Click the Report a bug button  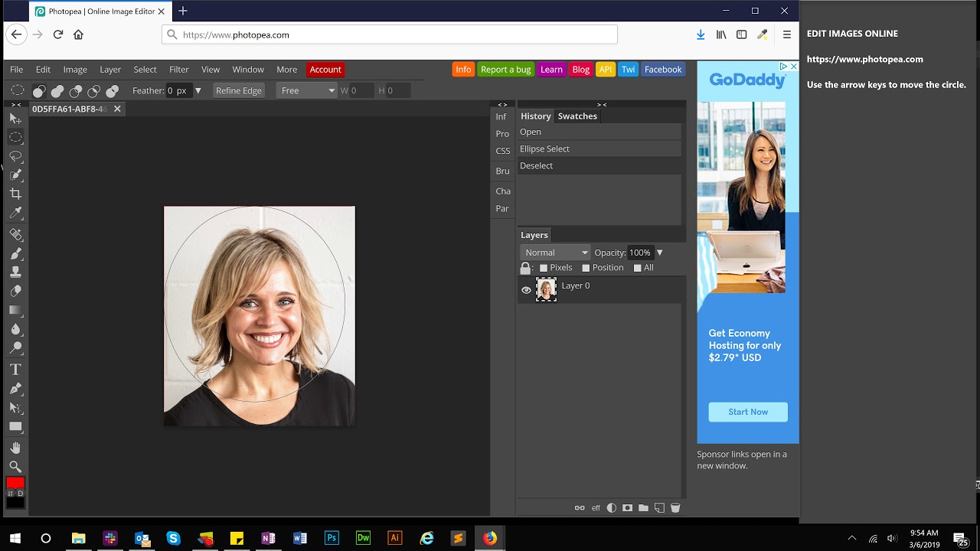pyautogui.click(x=505, y=70)
